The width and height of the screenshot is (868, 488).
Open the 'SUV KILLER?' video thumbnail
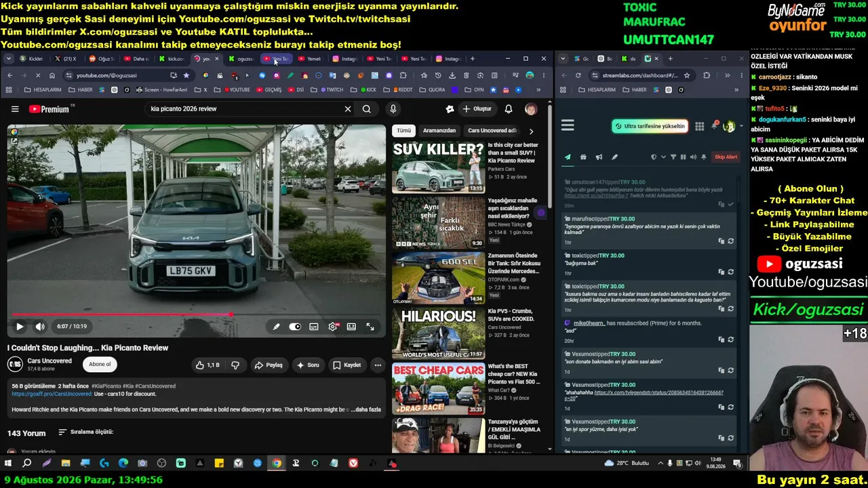[x=438, y=167]
